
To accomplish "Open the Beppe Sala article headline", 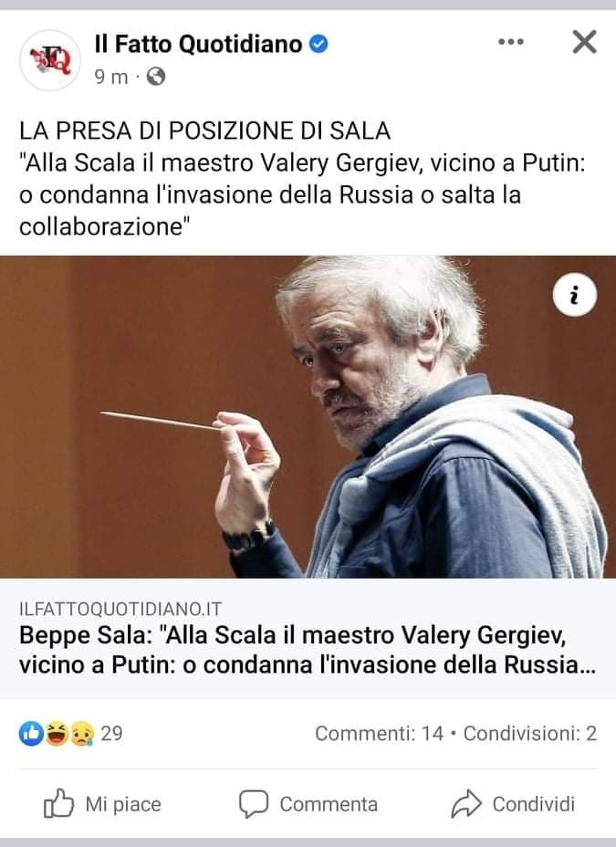I will [x=308, y=650].
